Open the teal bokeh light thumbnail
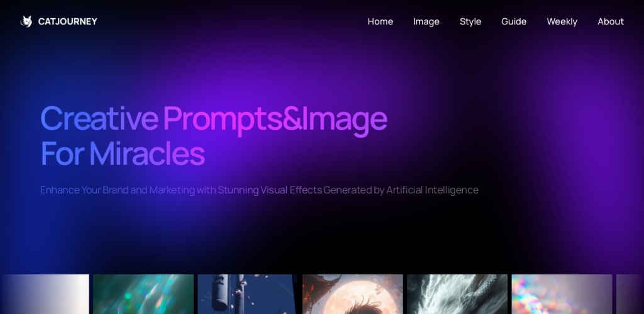The image size is (644, 314). coord(143,295)
